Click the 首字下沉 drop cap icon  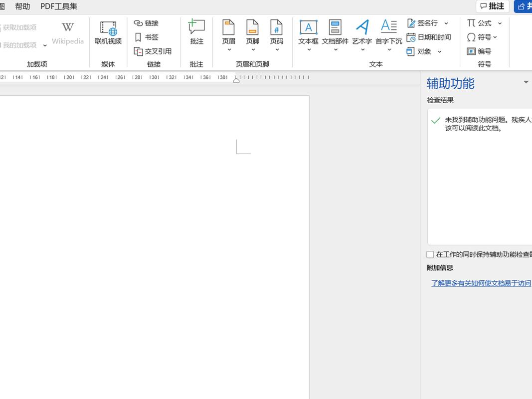(389, 26)
